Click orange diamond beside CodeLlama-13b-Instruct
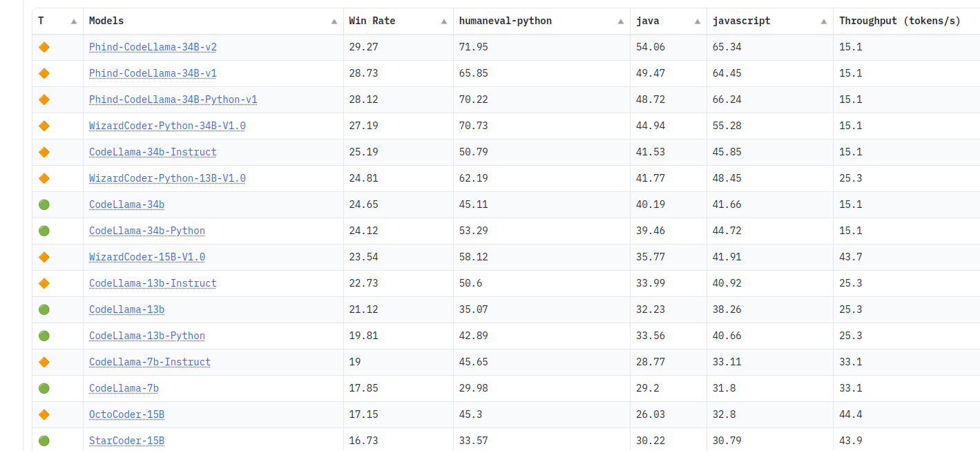The image size is (980, 451). tap(44, 283)
